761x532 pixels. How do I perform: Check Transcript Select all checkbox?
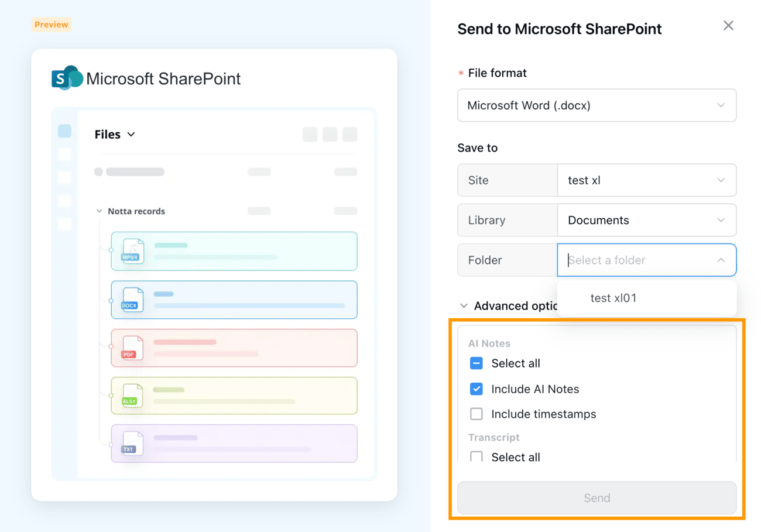[477, 457]
